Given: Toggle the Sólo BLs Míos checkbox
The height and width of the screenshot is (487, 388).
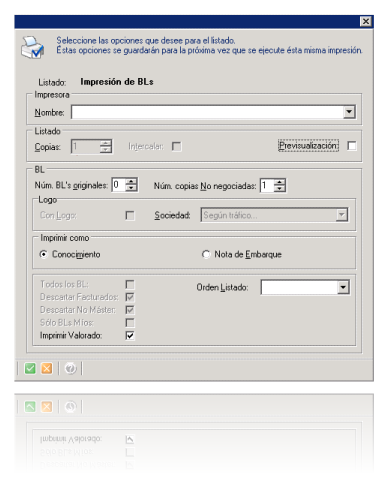Looking at the screenshot, I should (130, 323).
